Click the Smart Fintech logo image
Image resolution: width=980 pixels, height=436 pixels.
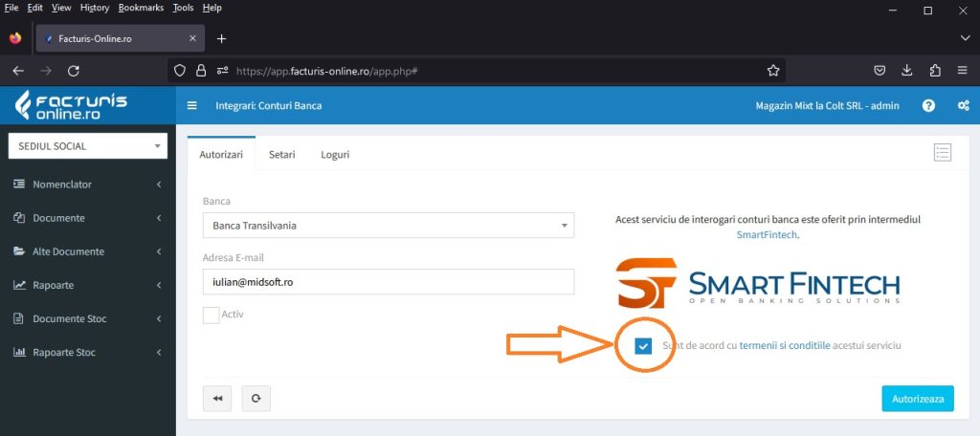click(758, 283)
